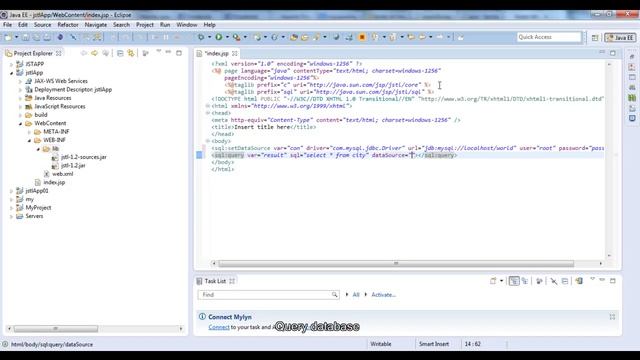
Task: Select jstl-1.2.jar in the tree
Action: click(x=73, y=166)
